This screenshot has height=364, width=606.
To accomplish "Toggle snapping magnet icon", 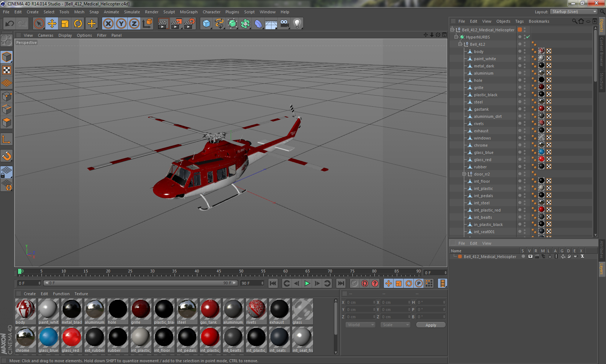I will (x=7, y=156).
